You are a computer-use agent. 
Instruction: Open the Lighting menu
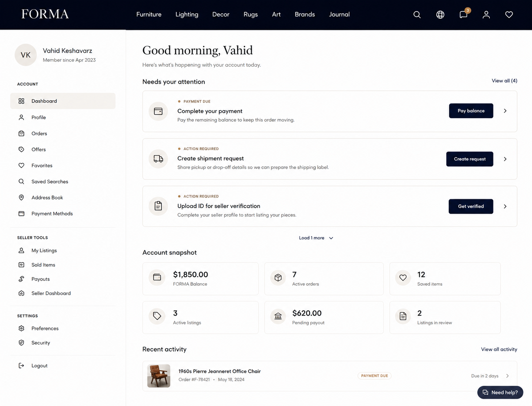(187, 14)
